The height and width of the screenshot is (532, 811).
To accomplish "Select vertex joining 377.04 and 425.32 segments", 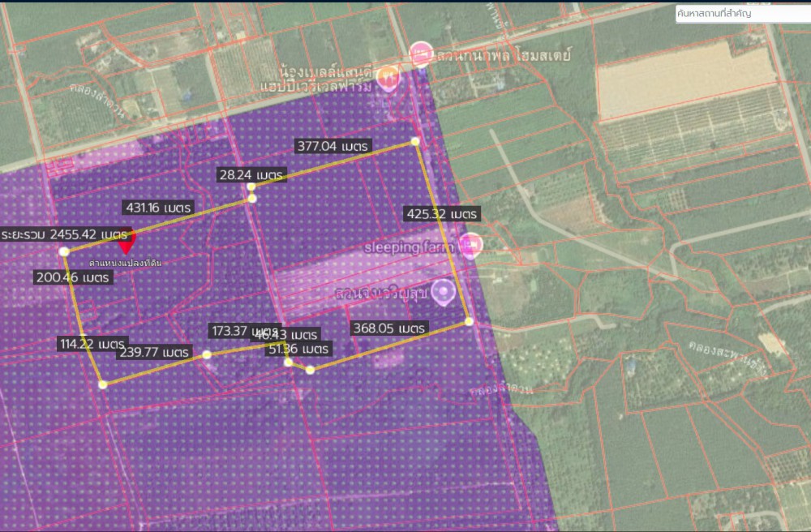I will coord(414,141).
